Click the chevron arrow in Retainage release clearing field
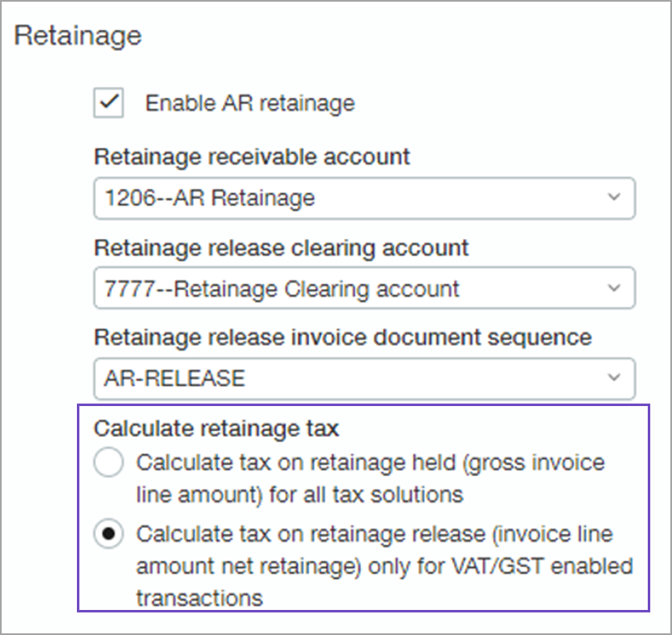The image size is (672, 635). tap(614, 289)
